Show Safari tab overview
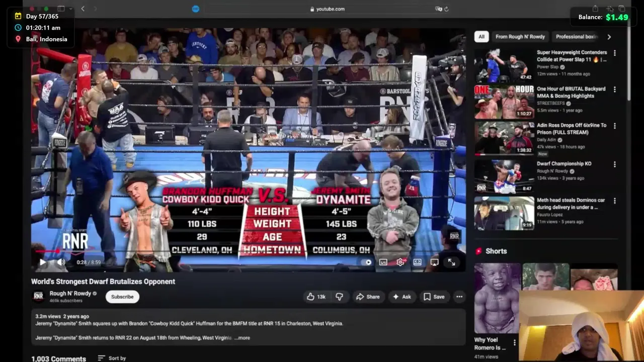 tap(622, 9)
